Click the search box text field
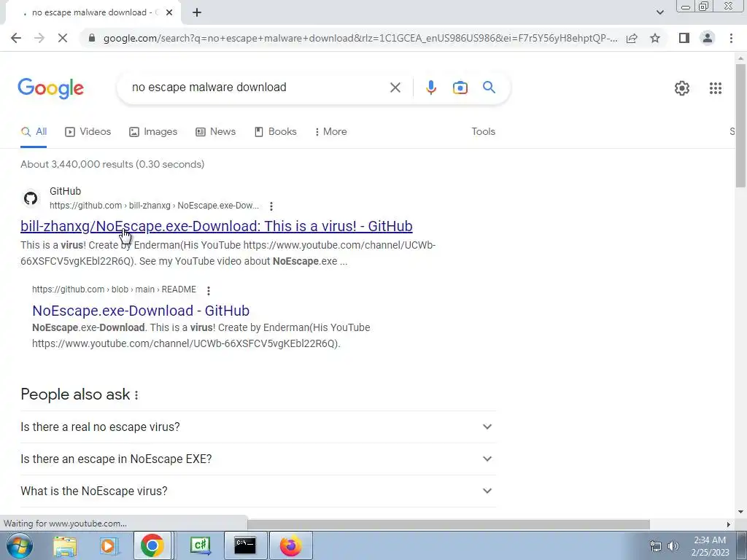The image size is (747, 560). 258,87
